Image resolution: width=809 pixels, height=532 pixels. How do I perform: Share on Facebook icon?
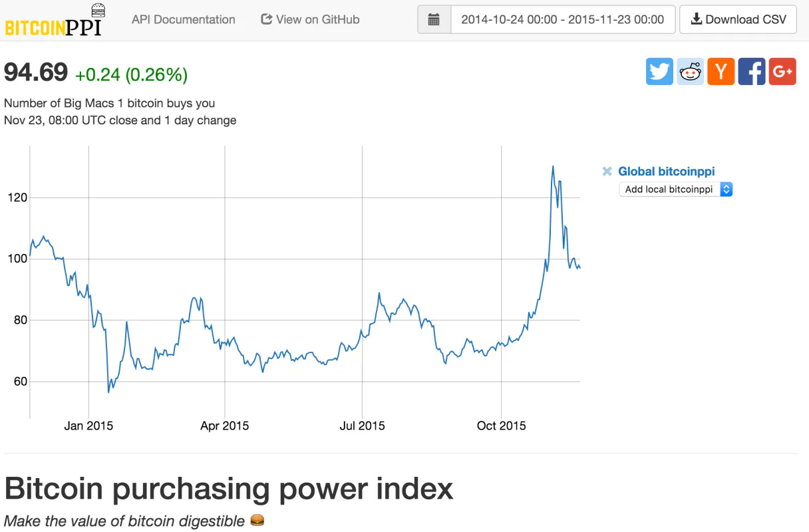[751, 72]
